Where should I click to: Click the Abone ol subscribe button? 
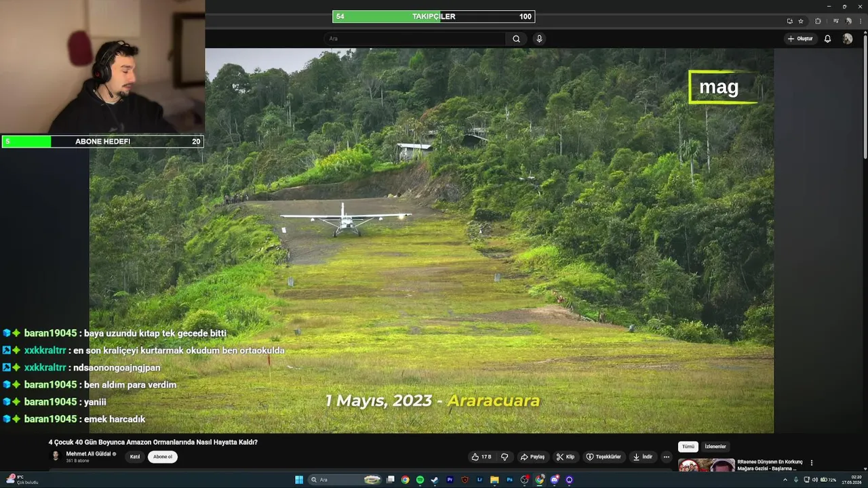pyautogui.click(x=163, y=457)
